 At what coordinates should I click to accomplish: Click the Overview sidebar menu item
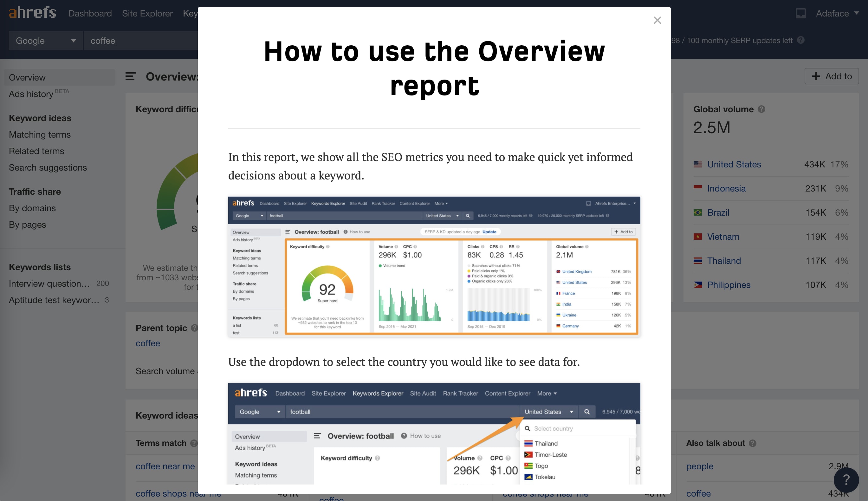(28, 77)
